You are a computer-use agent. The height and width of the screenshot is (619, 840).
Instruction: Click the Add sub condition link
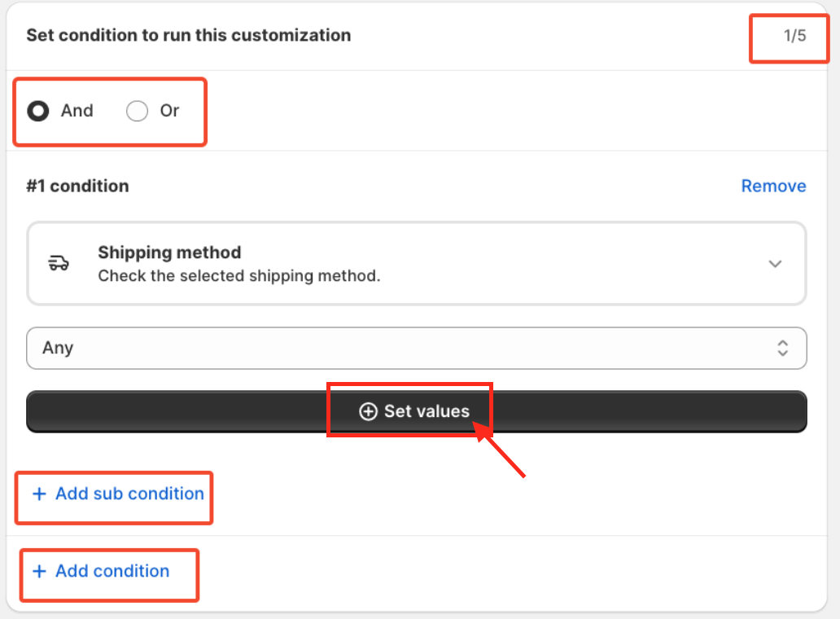tap(129, 494)
